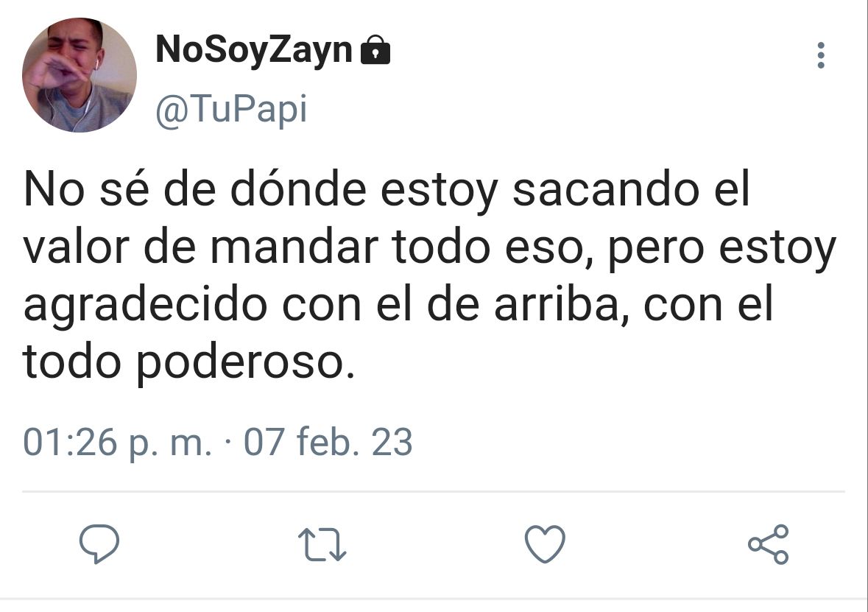
Task: Open the three-dot more options menu
Action: 821,55
